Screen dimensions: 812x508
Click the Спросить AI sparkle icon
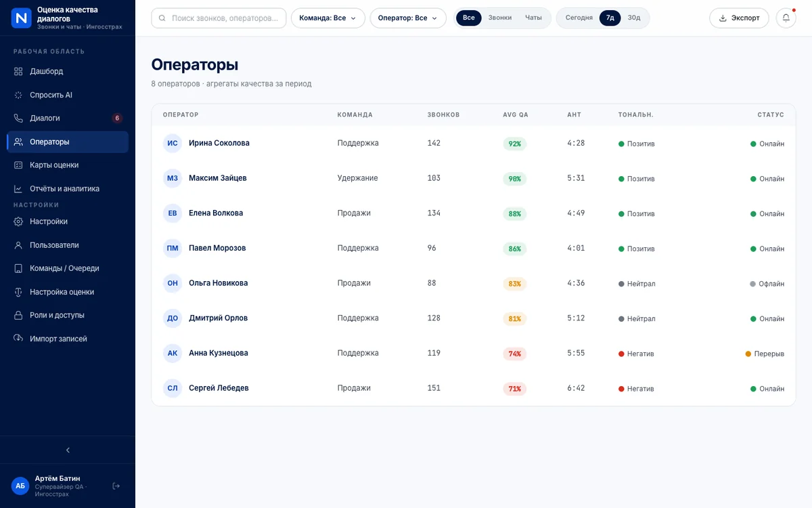point(18,95)
